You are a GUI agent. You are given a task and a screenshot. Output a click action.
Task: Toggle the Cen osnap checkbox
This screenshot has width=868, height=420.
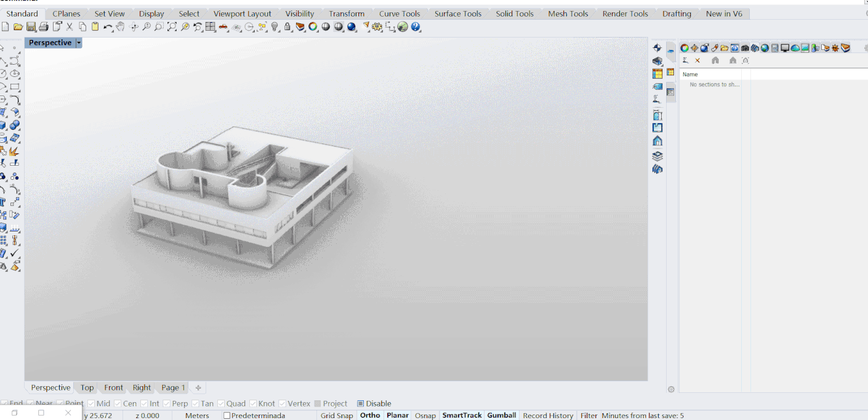118,403
